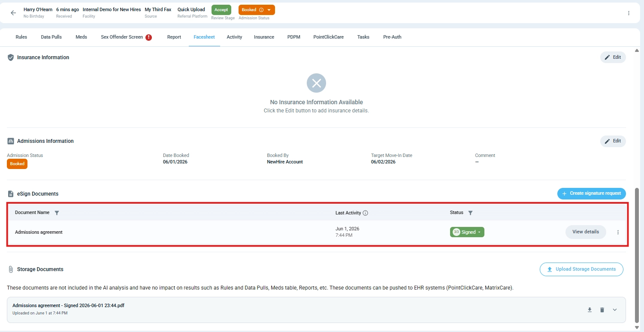Click the info icon on Booked status badge

coord(261,10)
